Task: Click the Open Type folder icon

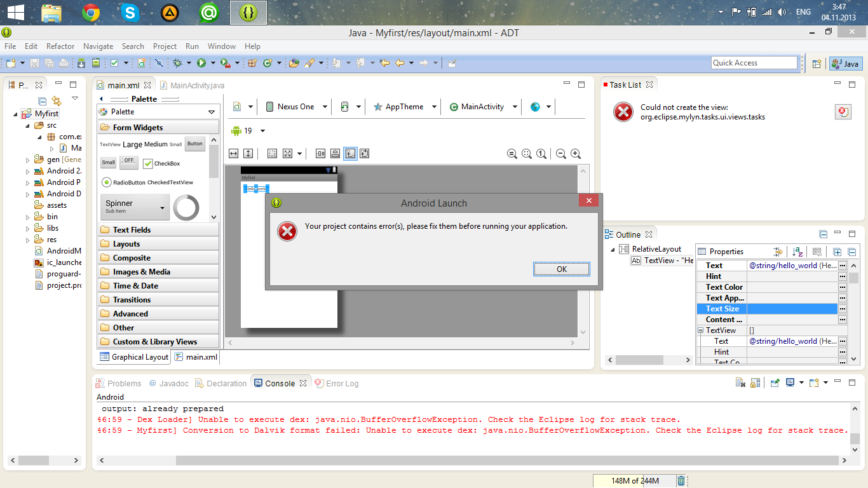Action: pyautogui.click(x=294, y=63)
